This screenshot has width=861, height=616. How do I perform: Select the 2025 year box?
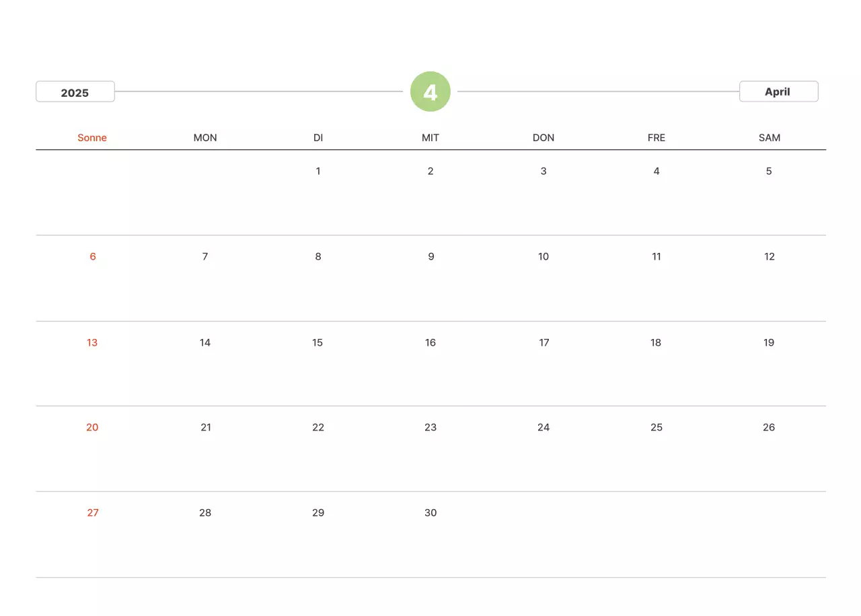pos(75,92)
